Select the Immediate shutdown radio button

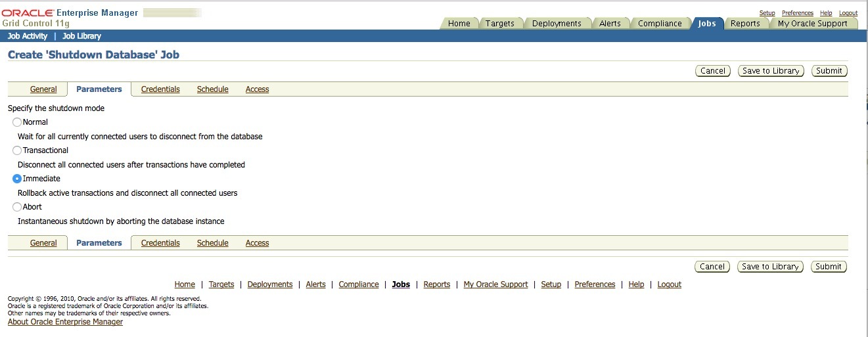pyautogui.click(x=17, y=179)
